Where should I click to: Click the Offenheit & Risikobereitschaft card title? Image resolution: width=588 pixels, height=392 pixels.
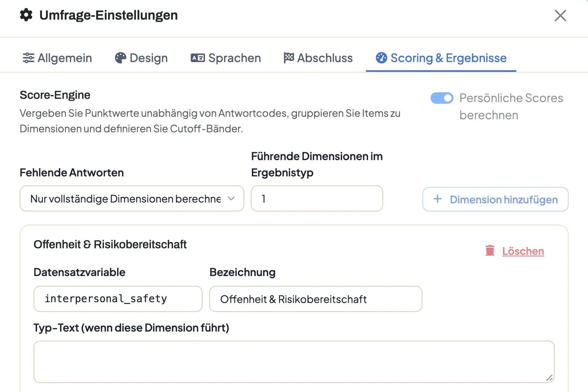click(x=110, y=244)
